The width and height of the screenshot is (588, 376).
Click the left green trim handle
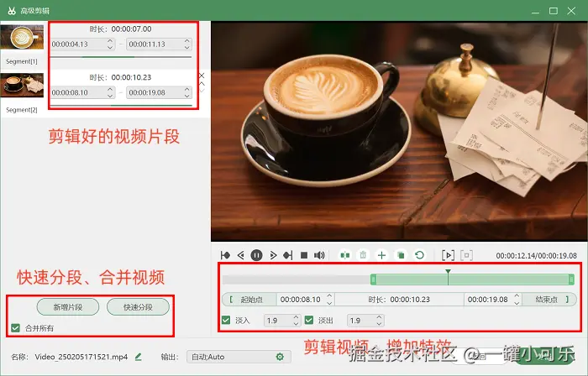click(x=373, y=279)
